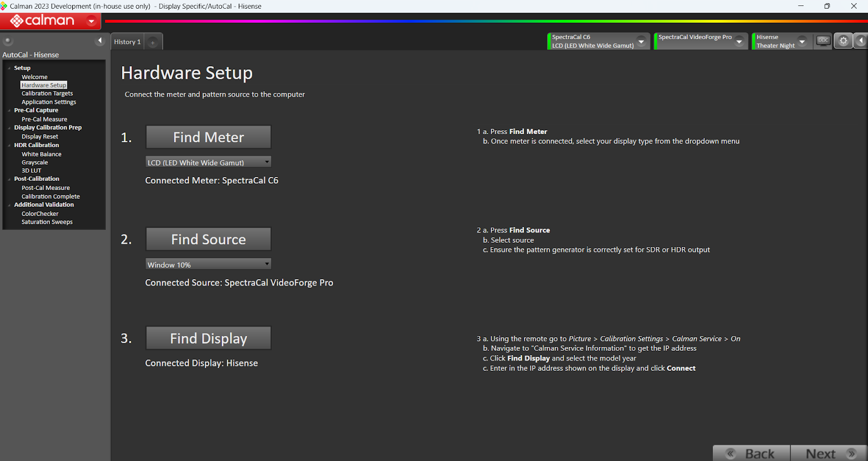Click the 'AutoCal - Hisense' workflow title
Viewport: 868px width, 461px height.
click(30, 55)
